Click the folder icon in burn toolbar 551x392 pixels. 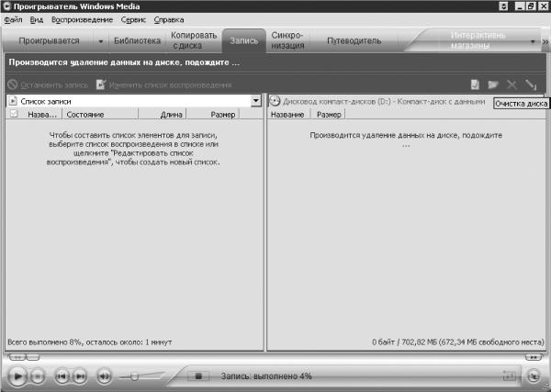[x=493, y=84]
